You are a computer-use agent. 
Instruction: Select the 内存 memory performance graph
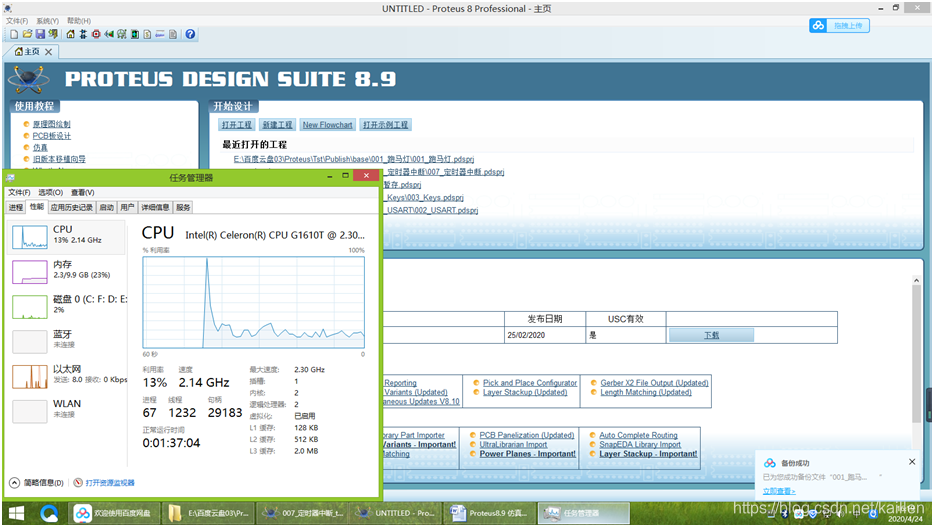coord(30,272)
